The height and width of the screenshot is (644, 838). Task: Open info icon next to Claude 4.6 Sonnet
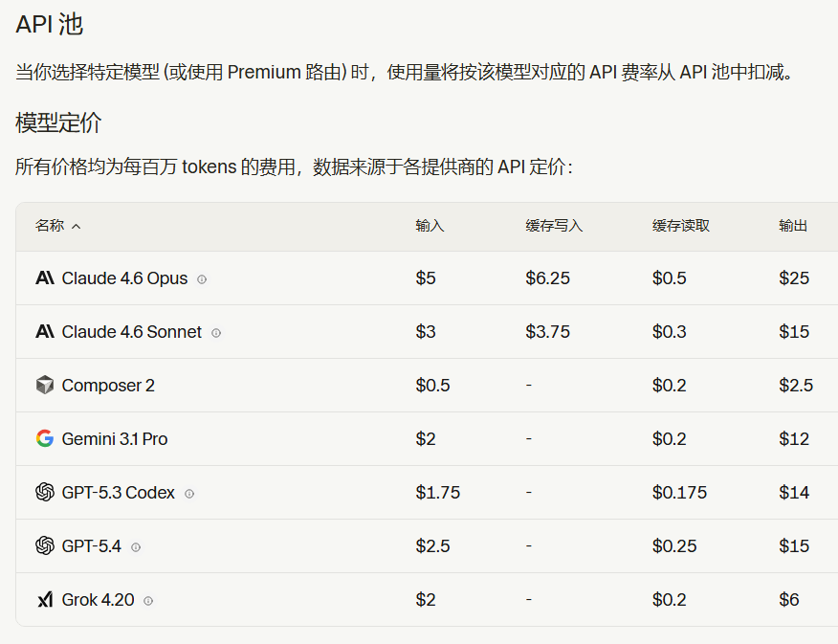tap(216, 333)
